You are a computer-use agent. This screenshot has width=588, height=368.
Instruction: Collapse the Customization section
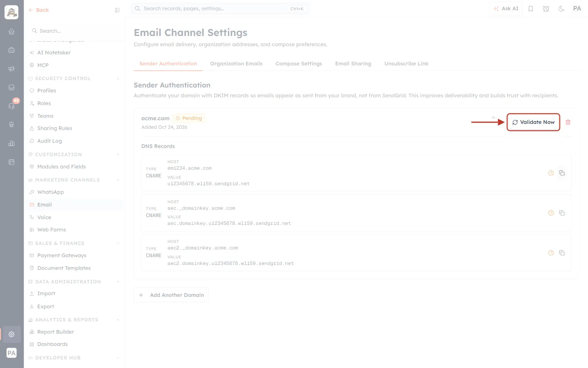pos(118,155)
